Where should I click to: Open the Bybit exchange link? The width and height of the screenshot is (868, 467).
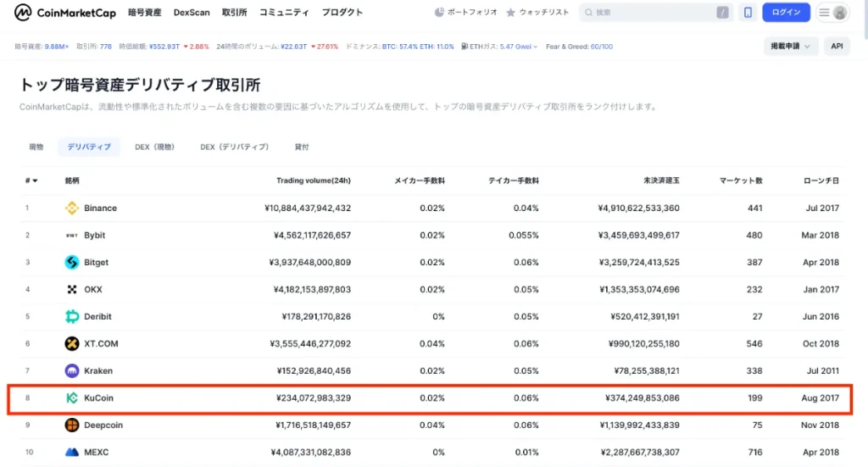pos(95,235)
